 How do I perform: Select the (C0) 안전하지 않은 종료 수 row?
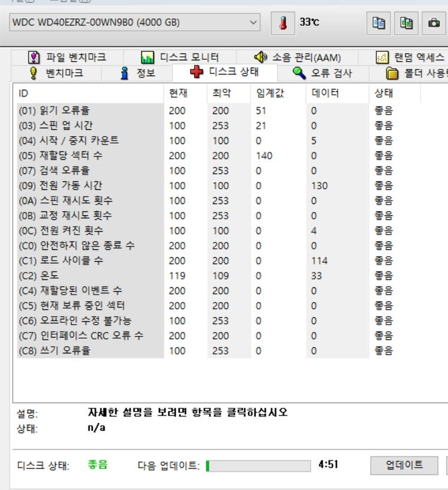click(x=219, y=246)
